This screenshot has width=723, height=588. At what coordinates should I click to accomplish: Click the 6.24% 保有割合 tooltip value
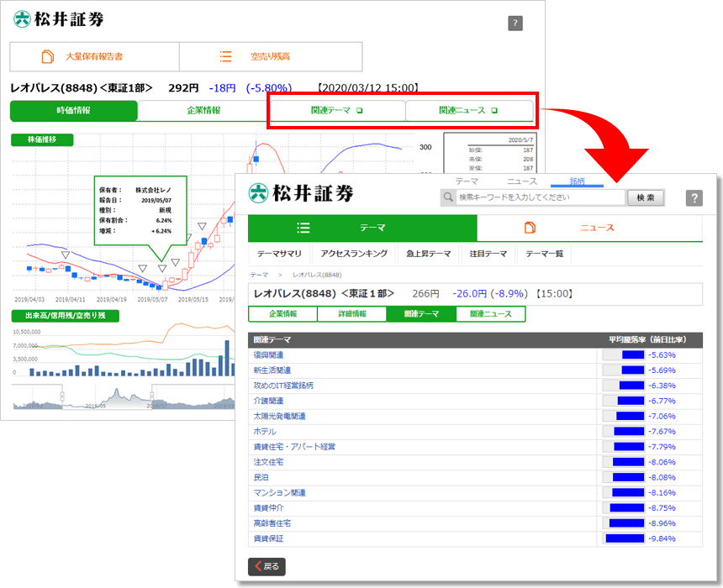click(x=164, y=221)
